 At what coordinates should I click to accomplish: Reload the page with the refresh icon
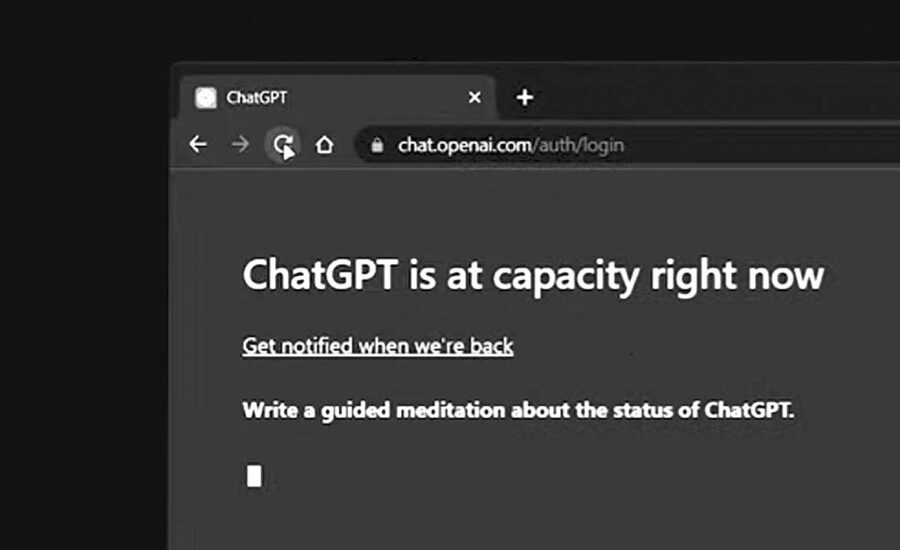[283, 145]
